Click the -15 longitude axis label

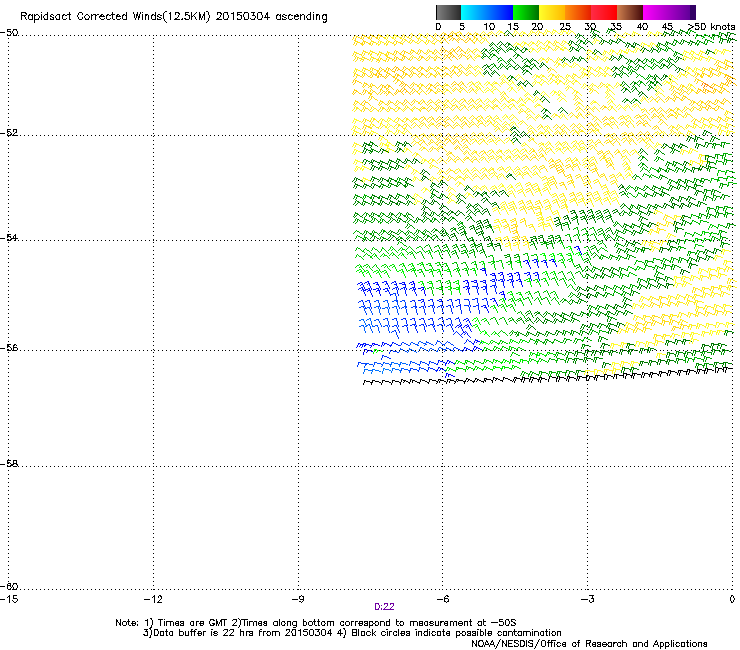[9, 599]
